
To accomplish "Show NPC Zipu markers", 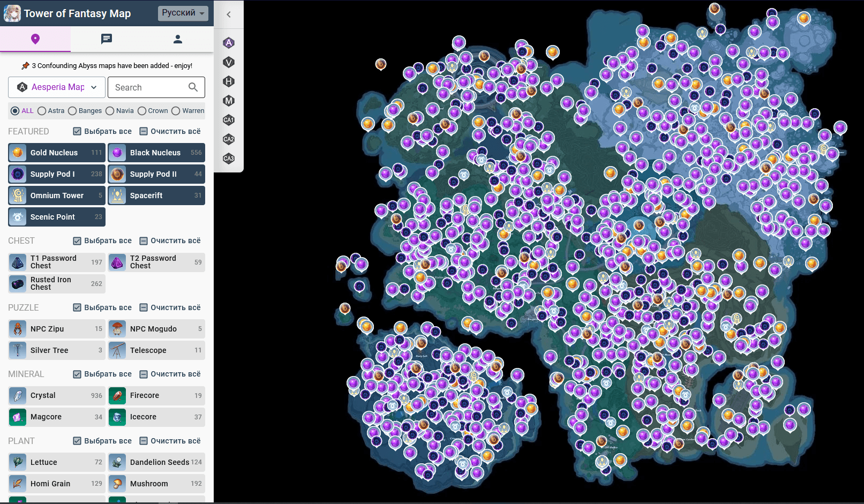I will (x=57, y=329).
